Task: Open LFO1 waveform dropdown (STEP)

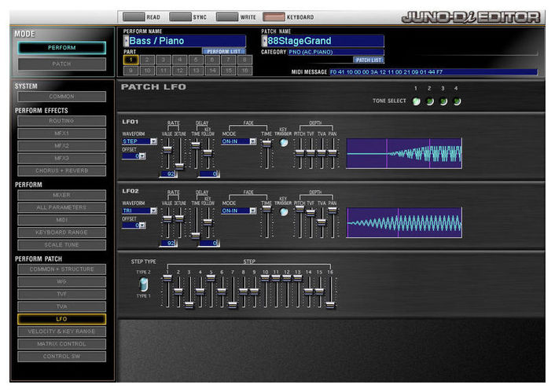Action: 153,141
